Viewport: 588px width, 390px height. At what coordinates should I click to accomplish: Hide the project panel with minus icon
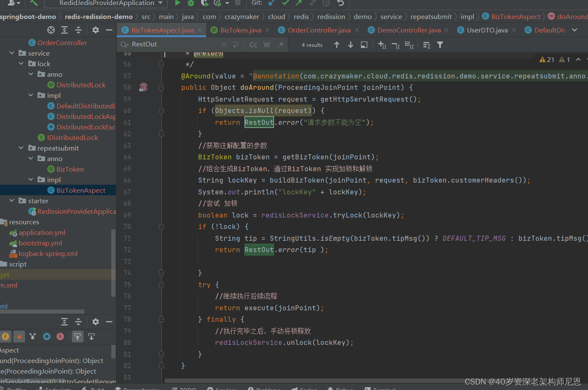(109, 30)
